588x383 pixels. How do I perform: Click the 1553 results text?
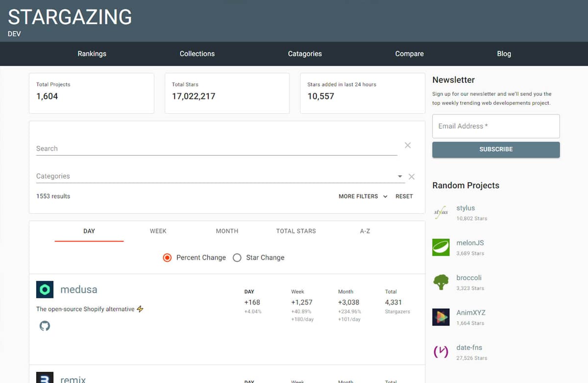53,196
